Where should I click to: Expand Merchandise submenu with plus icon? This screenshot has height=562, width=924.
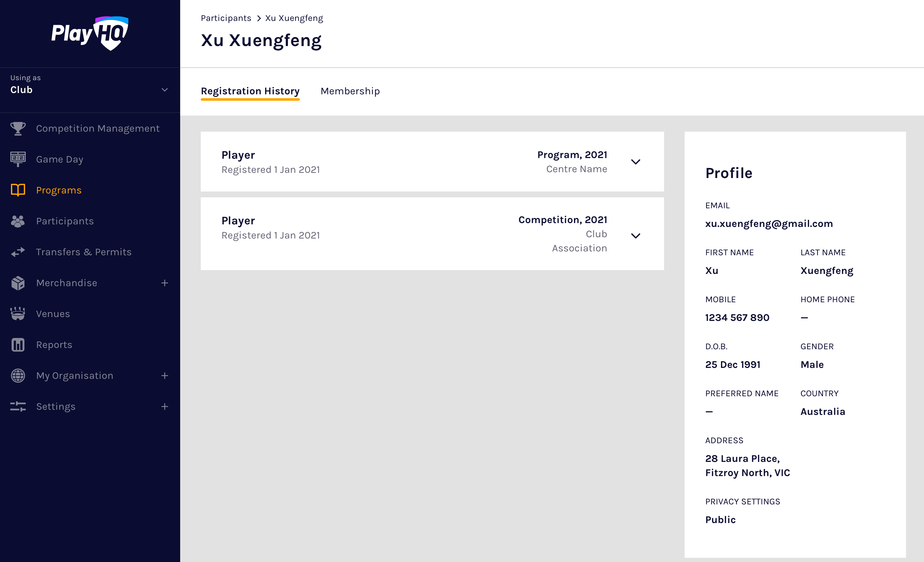click(x=164, y=283)
